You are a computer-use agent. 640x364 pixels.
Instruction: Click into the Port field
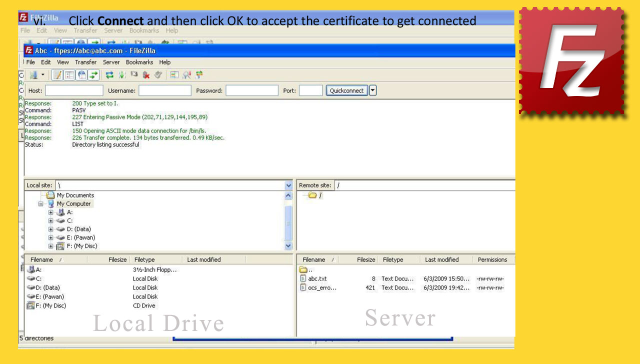tap(311, 91)
